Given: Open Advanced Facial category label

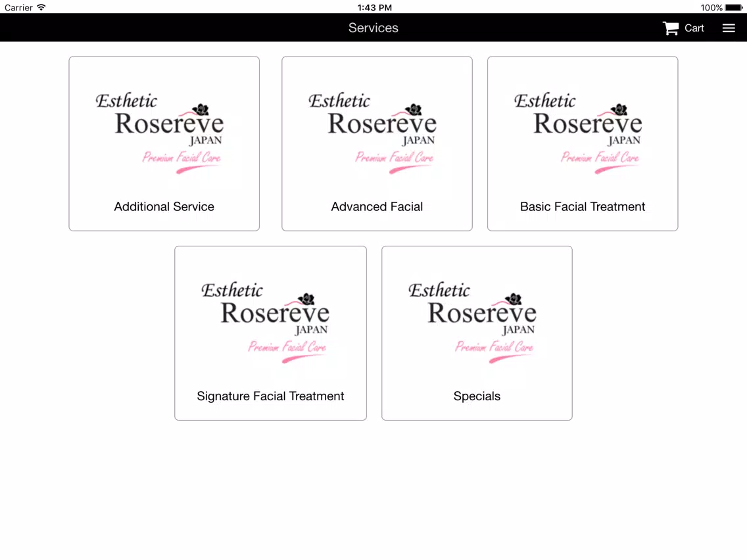Looking at the screenshot, I should [377, 206].
